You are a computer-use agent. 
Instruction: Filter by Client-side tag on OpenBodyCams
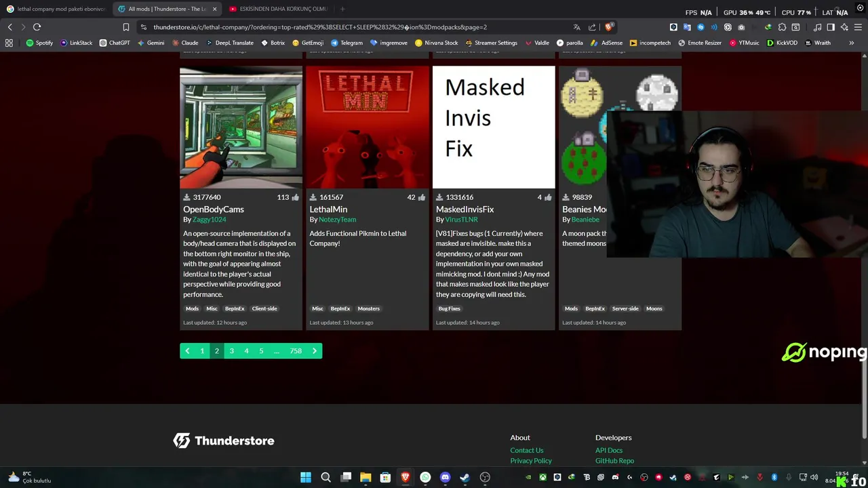(264, 308)
